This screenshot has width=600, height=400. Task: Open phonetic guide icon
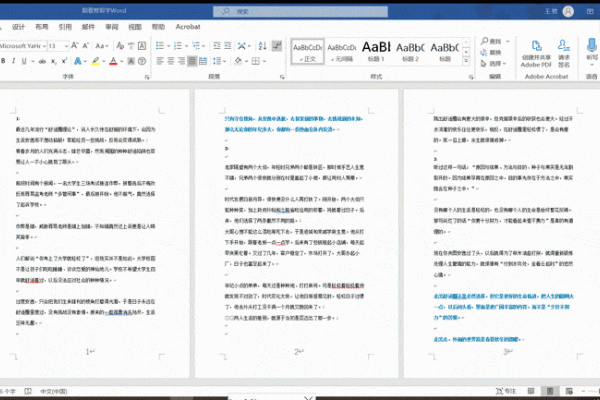click(x=131, y=46)
